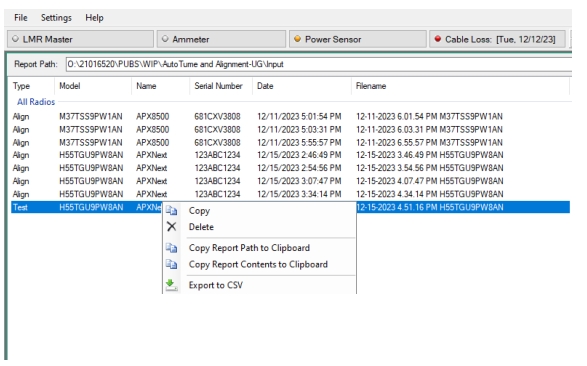
Task: Click the orange Power Sensor indicator dot
Action: pos(298,39)
